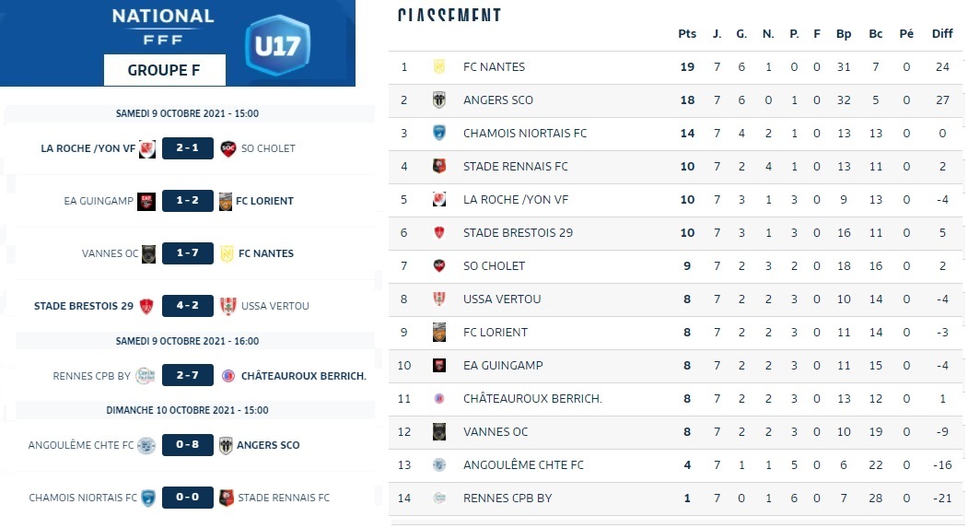Screen dimensions: 980x528
Task: Click Chamois Niortais crest in the ranking table
Action: point(439,134)
